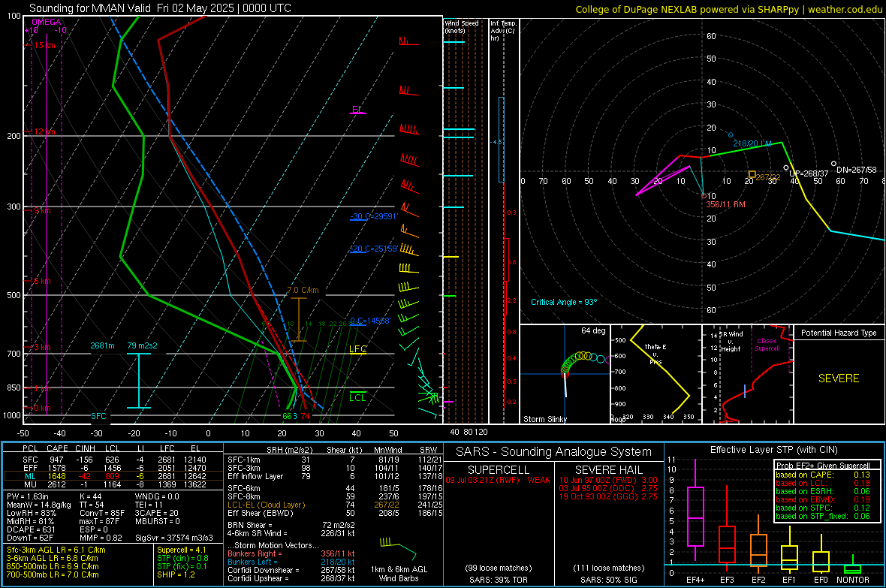The width and height of the screenshot is (886, 588).
Task: Click 'Corfidi Downshear =' line
Action: (291, 571)
